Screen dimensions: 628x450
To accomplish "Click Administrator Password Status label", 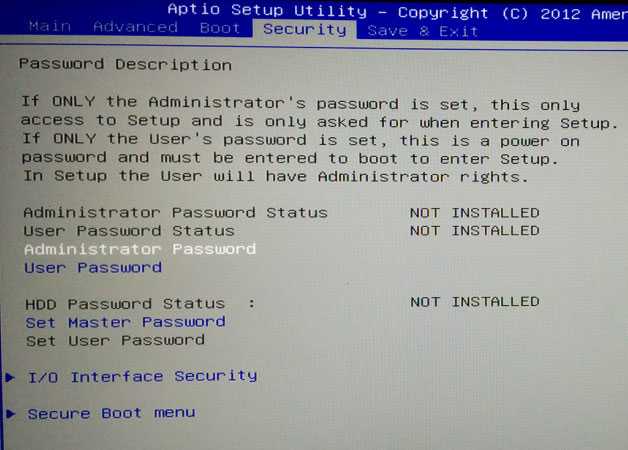I will [175, 213].
